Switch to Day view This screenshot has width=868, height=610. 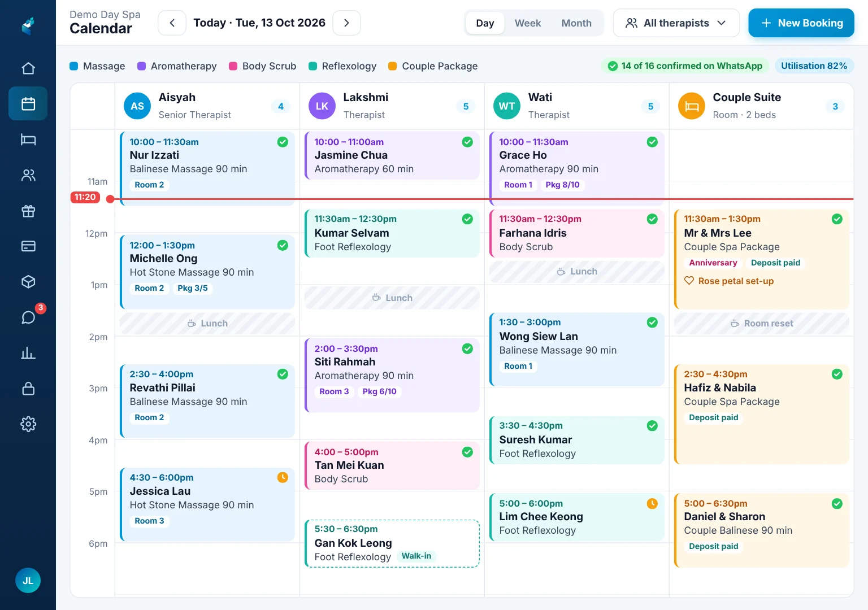485,23
